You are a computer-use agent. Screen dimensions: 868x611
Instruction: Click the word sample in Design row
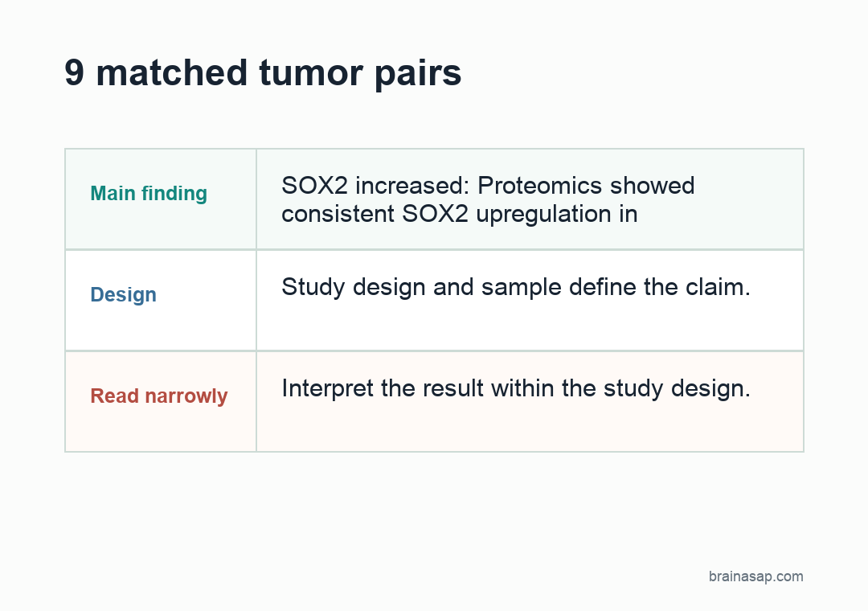coord(521,287)
